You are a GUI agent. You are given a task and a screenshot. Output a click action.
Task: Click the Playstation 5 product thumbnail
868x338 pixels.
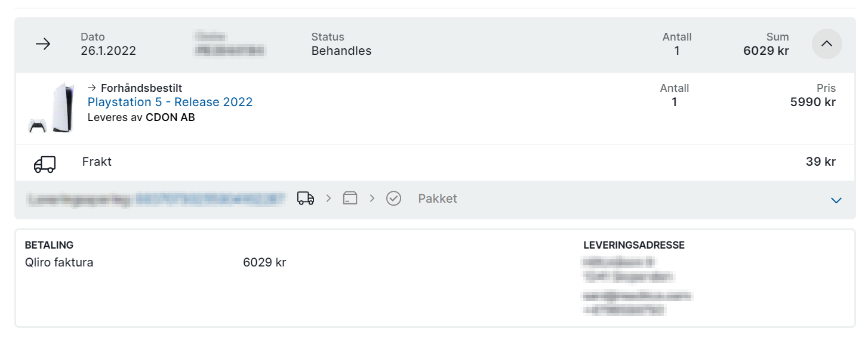pos(51,108)
